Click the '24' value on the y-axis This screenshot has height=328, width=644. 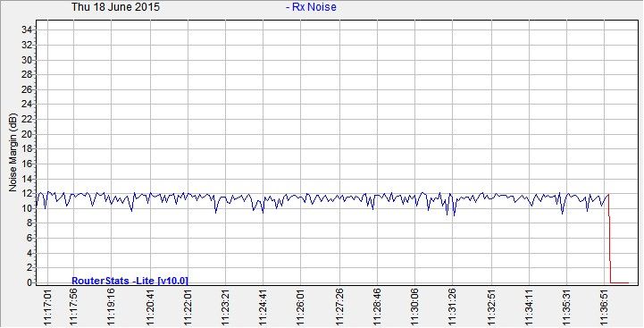[x=28, y=104]
